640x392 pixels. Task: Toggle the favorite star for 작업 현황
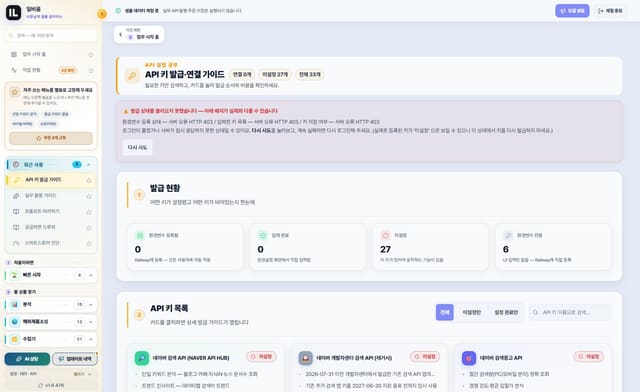[x=91, y=71]
